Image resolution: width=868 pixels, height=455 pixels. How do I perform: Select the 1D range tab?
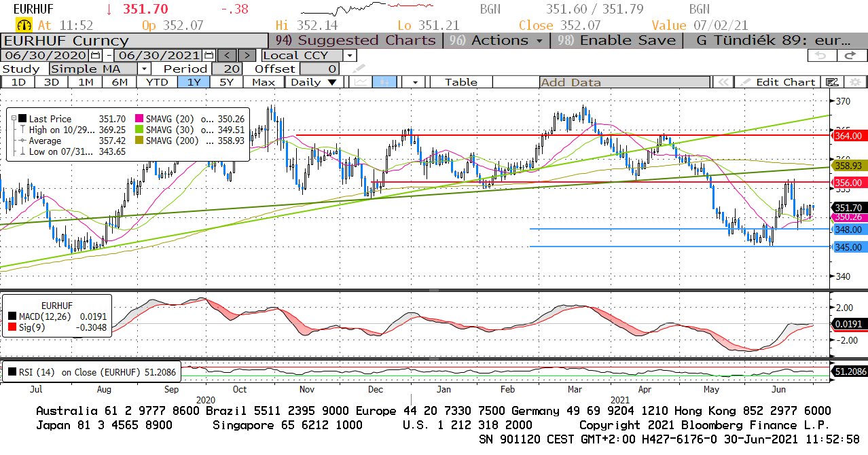click(x=18, y=82)
